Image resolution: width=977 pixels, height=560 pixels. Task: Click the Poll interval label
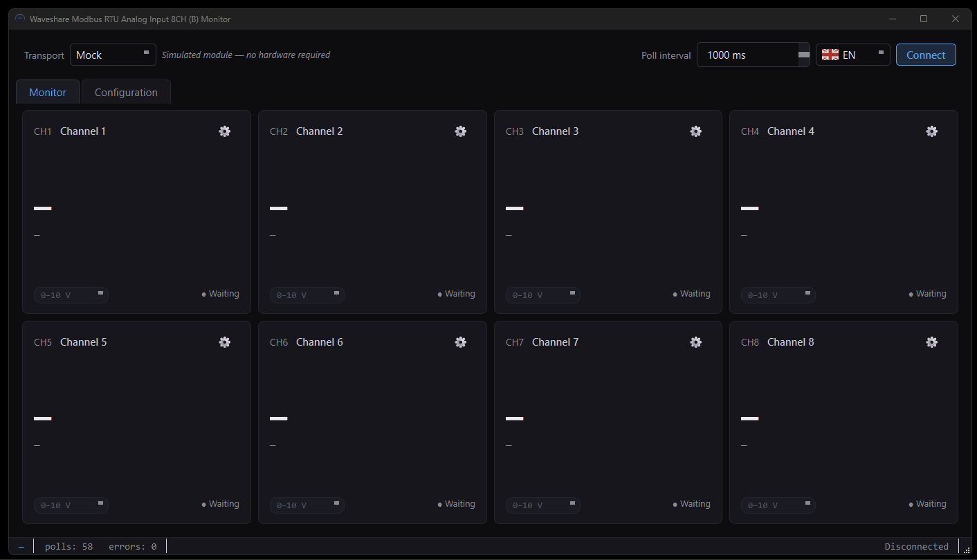666,55
